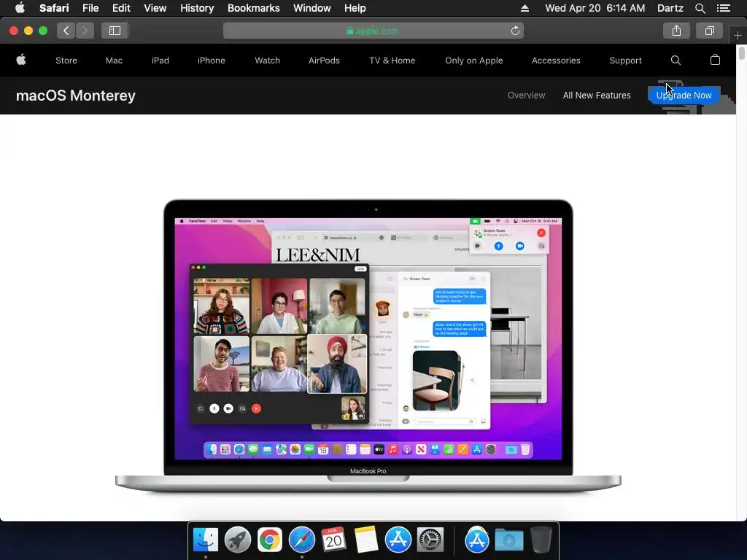This screenshot has height=560, width=747.
Task: Open the Edit menu
Action: point(121,8)
